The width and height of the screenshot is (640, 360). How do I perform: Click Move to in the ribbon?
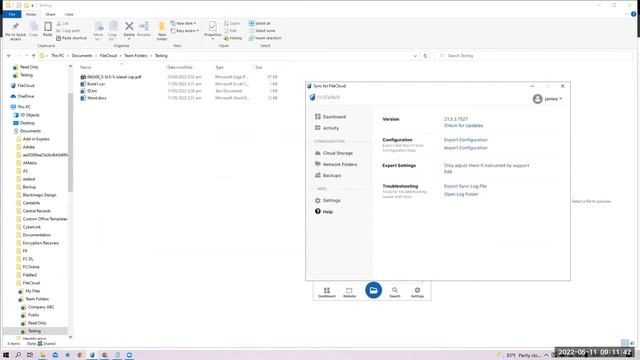pyautogui.click(x=98, y=31)
